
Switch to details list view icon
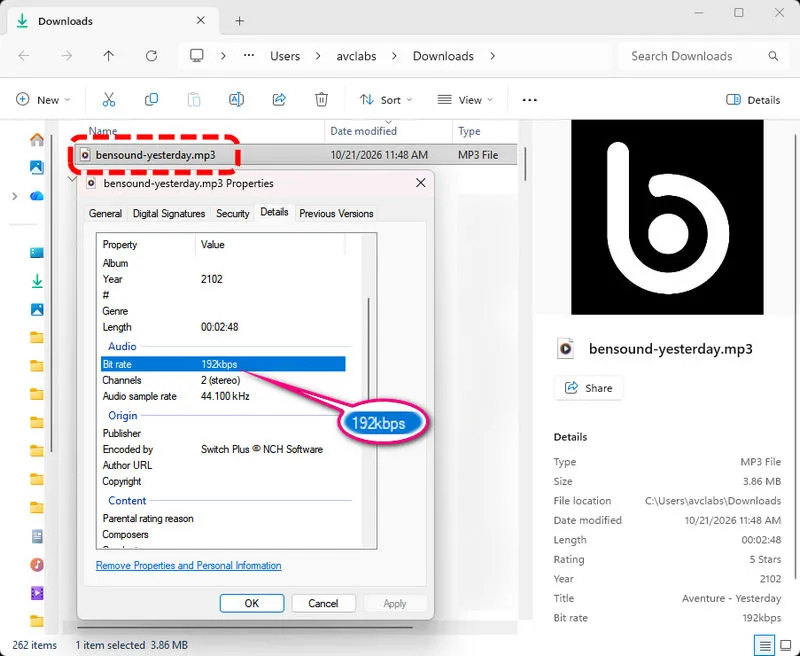click(764, 645)
